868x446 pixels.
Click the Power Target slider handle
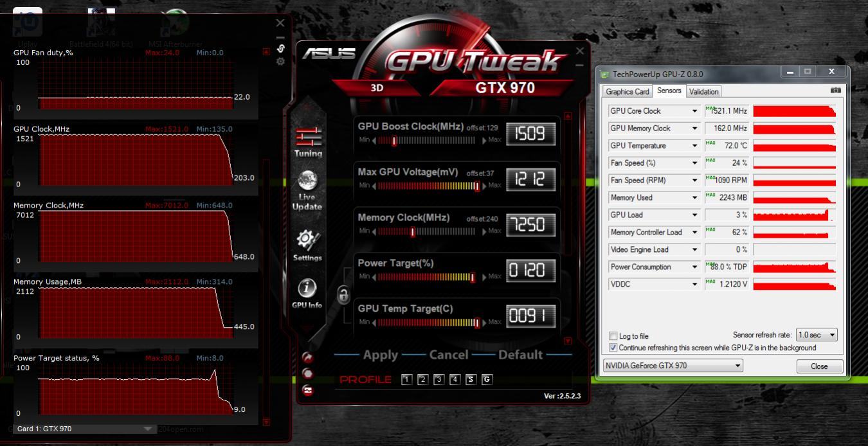pos(473,277)
